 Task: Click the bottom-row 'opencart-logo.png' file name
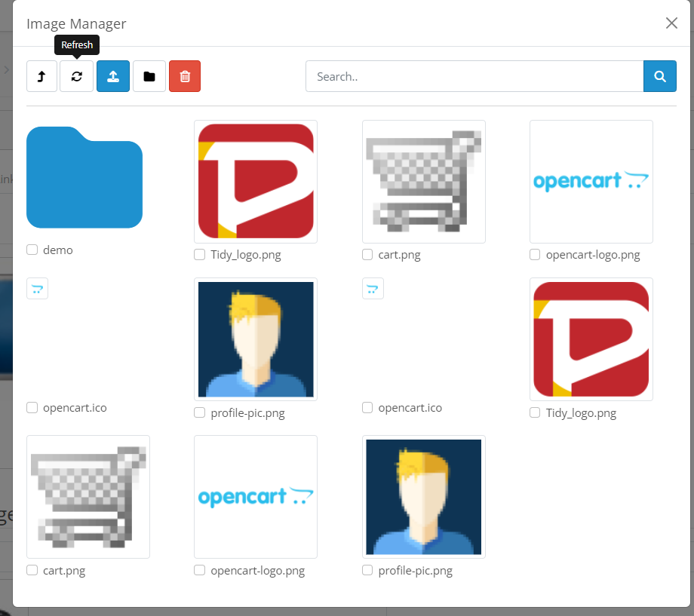257,571
